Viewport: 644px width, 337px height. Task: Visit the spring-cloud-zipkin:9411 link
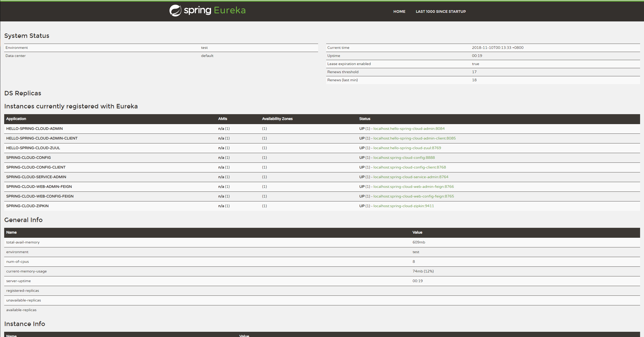point(403,206)
